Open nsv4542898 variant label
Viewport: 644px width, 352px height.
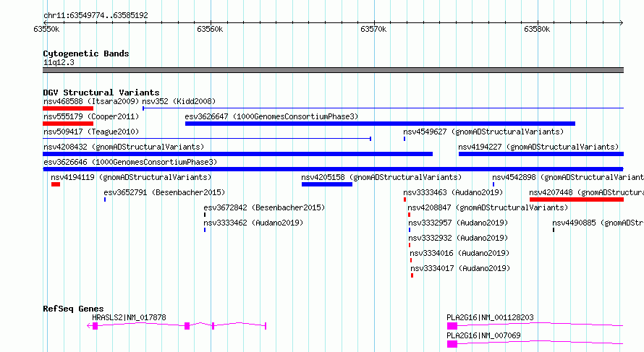tap(568, 177)
